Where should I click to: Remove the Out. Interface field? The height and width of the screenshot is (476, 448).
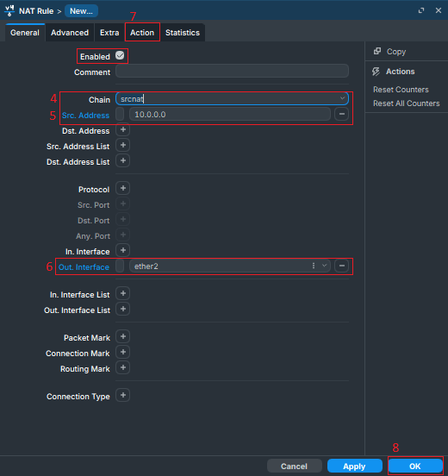341,266
